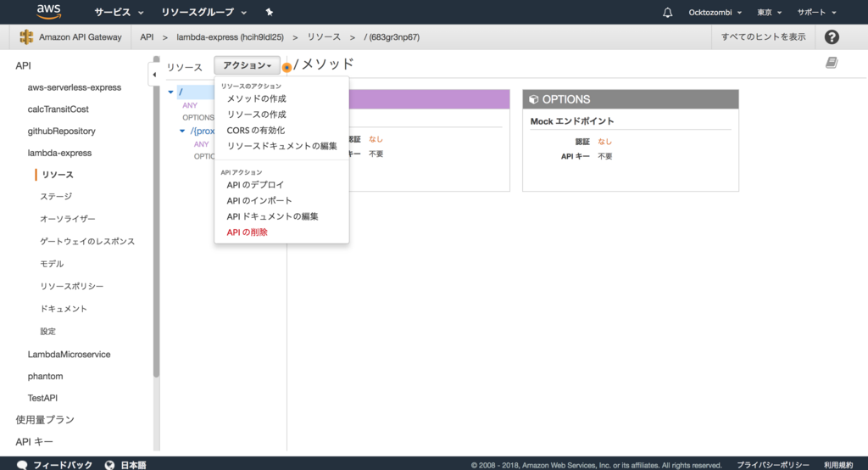Viewport: 868px width, 470px height.
Task: Open lambda-express in the sidebar
Action: pos(60,153)
